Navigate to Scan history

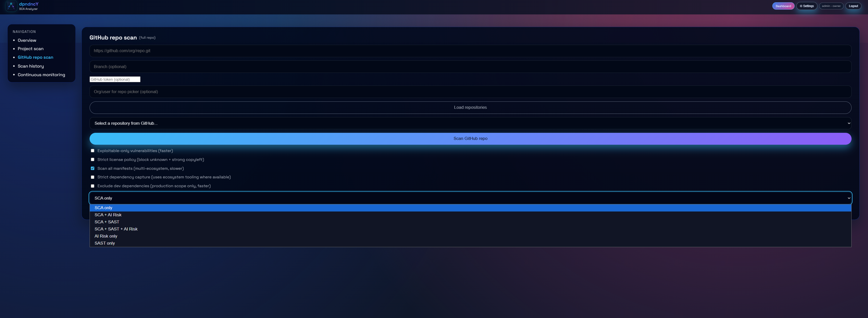pos(31,66)
